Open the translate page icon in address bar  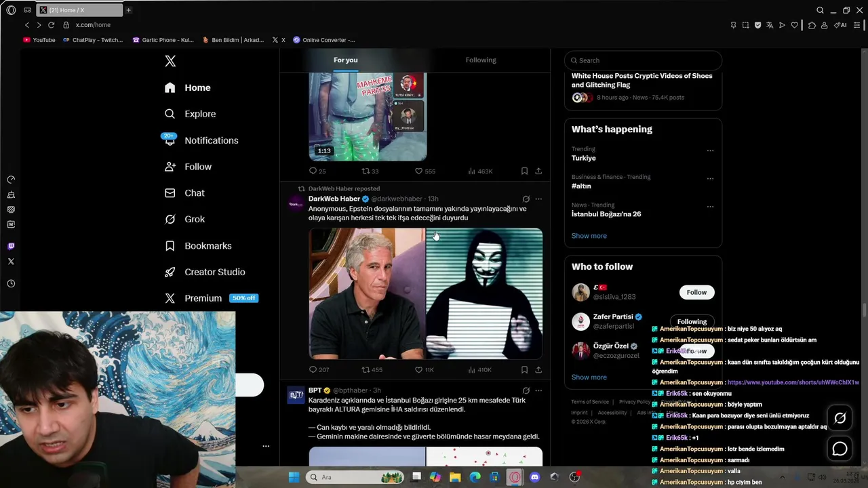pyautogui.click(x=770, y=25)
